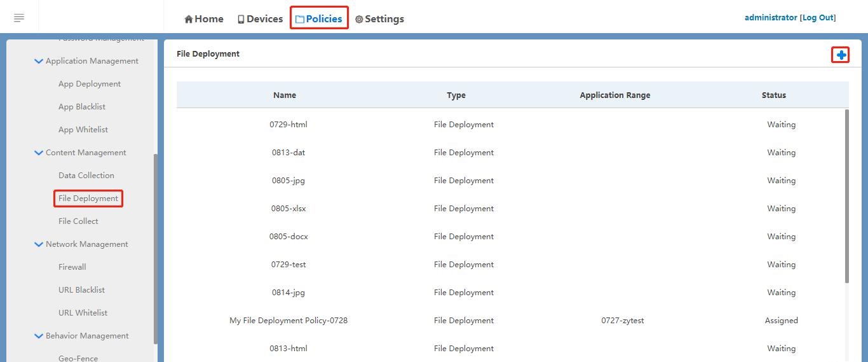
Task: Click the hamburger menu icon
Action: 19,18
